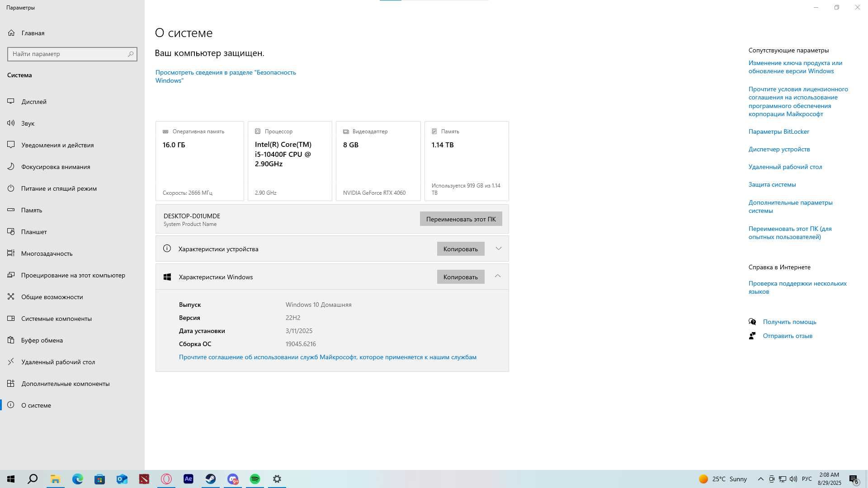Open the Opera browser taskbar icon
The width and height of the screenshot is (868, 488).
point(166,479)
